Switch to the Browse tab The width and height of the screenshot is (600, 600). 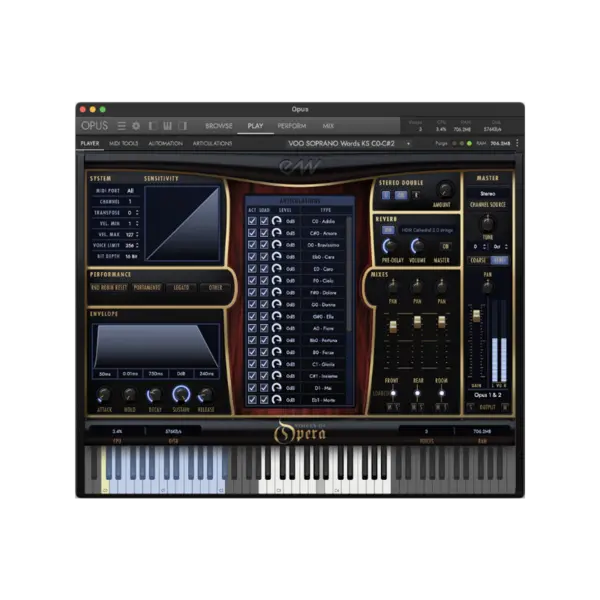pyautogui.click(x=219, y=126)
